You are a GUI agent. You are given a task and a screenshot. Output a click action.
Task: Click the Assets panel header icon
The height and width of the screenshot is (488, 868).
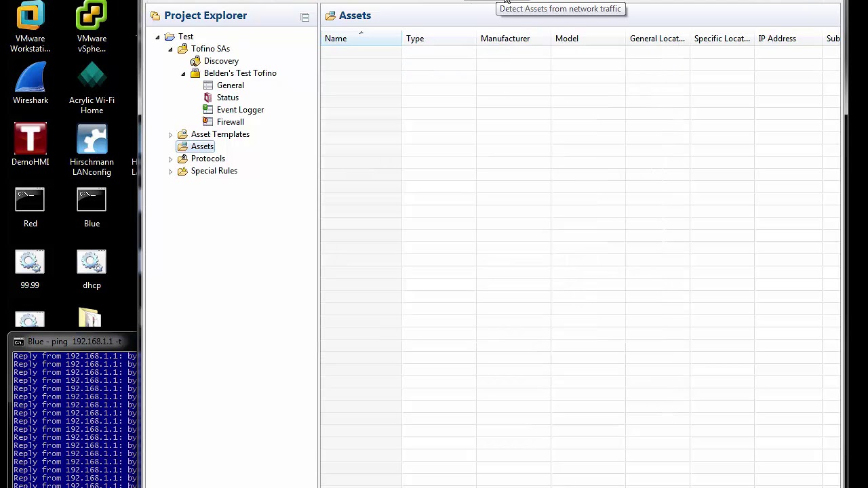[330, 16]
